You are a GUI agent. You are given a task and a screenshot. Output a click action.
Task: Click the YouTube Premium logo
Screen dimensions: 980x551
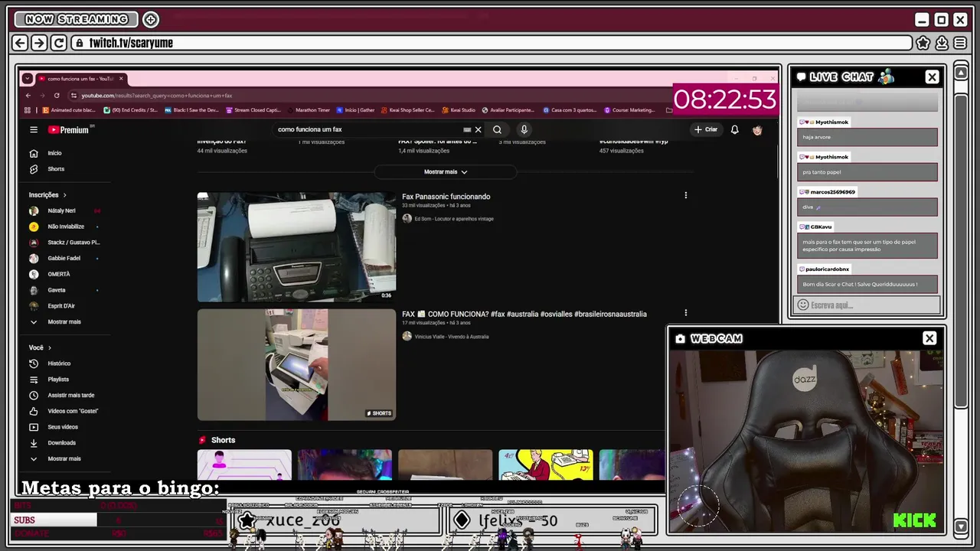click(69, 129)
